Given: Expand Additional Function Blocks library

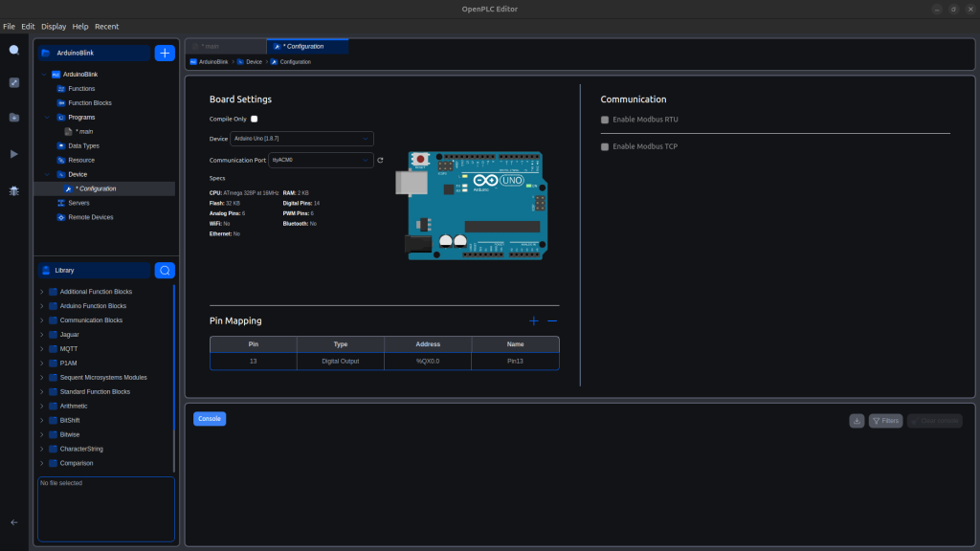Looking at the screenshot, I should (42, 292).
